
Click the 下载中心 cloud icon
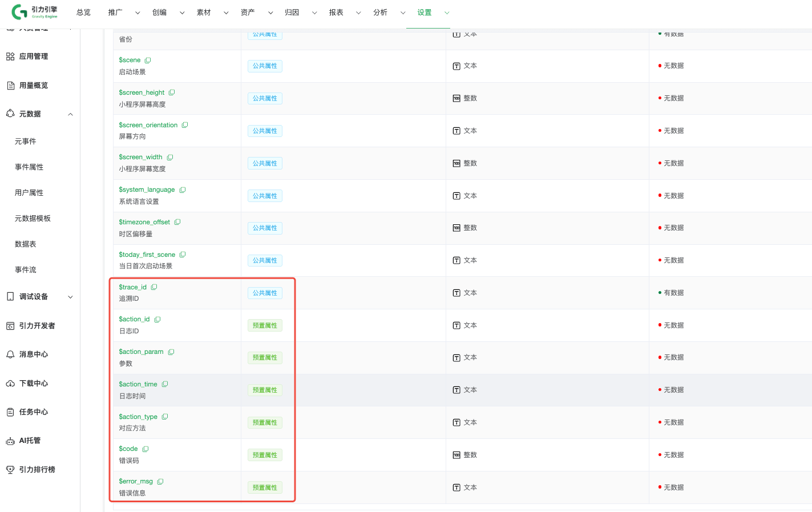pyautogui.click(x=10, y=384)
